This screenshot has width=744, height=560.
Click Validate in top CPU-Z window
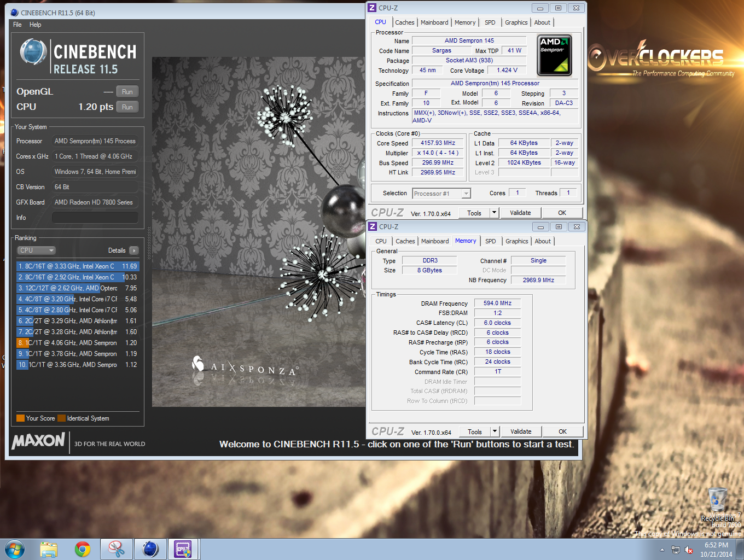(x=520, y=213)
